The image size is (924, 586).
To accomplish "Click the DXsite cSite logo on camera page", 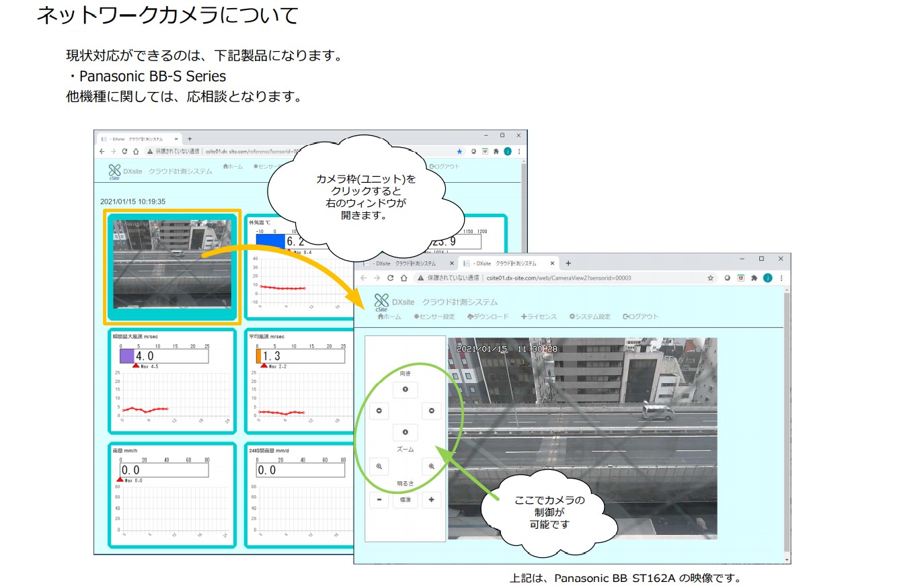I will 381,302.
